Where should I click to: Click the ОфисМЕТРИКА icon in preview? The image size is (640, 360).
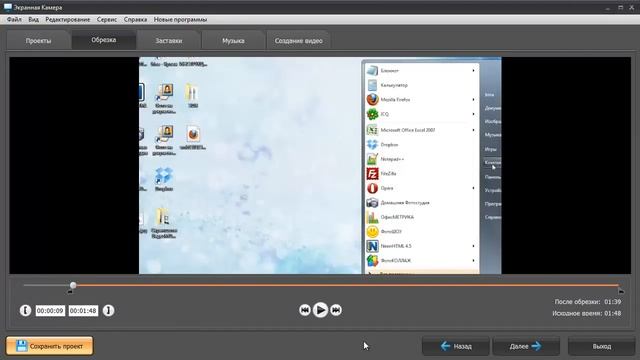click(372, 217)
